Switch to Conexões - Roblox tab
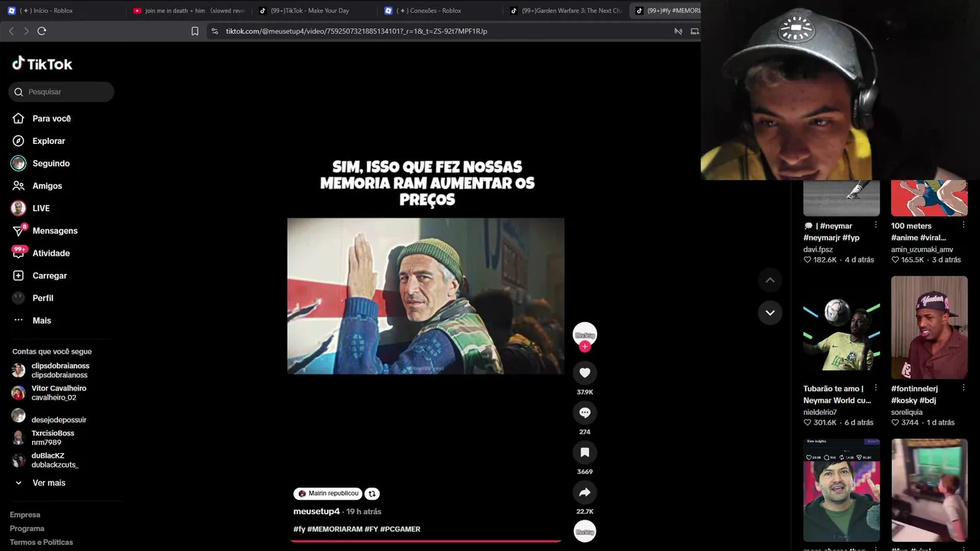The width and height of the screenshot is (980, 551). pyautogui.click(x=440, y=11)
